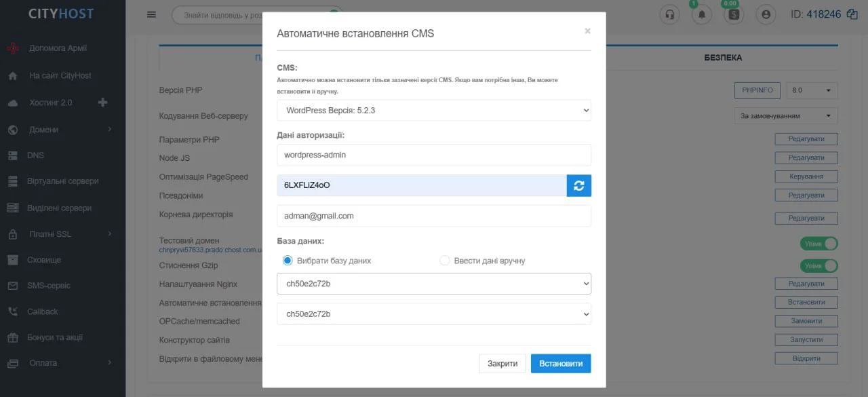The height and width of the screenshot is (397, 868).
Task: Open the PHP version 8.0 dropdown
Action: click(812, 90)
